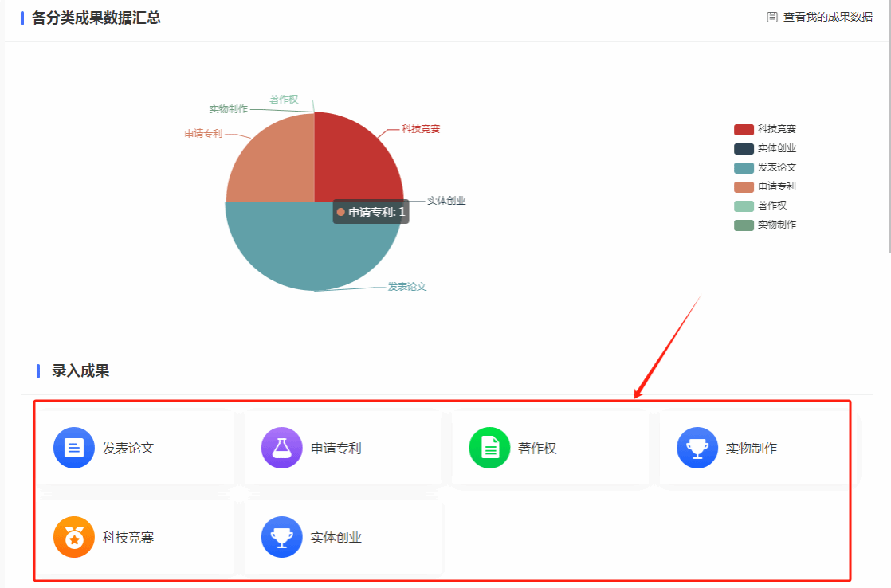Screen dimensions: 891x588
Task: Open the 实体创业 entry card label
Action: tap(336, 537)
